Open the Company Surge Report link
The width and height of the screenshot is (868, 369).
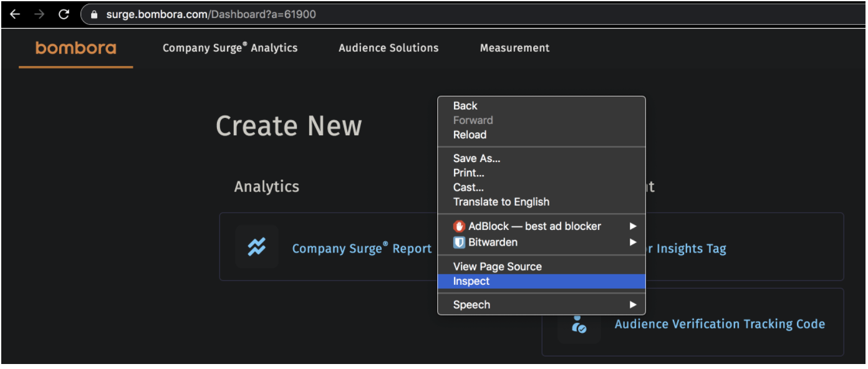point(362,249)
